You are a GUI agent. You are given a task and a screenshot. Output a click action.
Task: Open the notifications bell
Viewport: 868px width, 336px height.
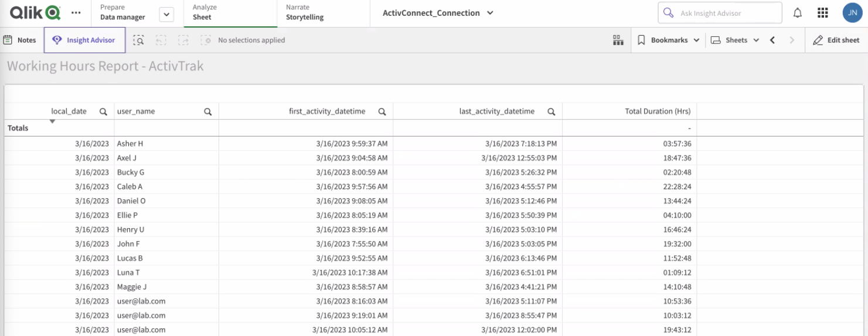798,13
